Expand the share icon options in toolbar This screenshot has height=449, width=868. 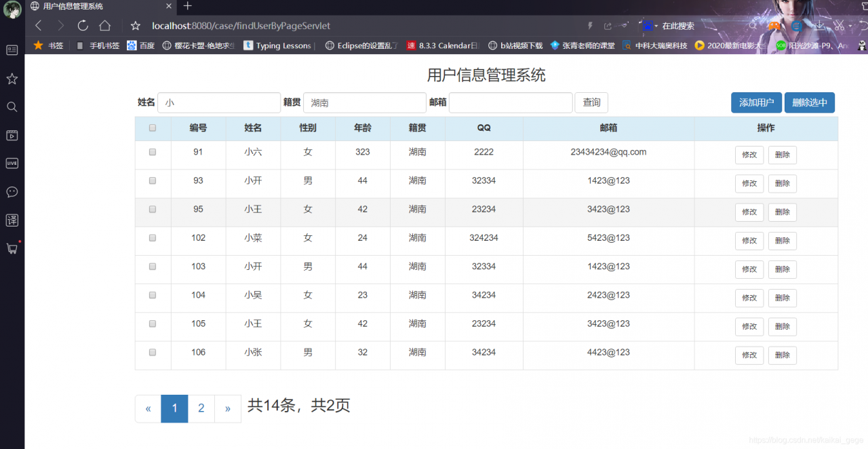click(608, 26)
